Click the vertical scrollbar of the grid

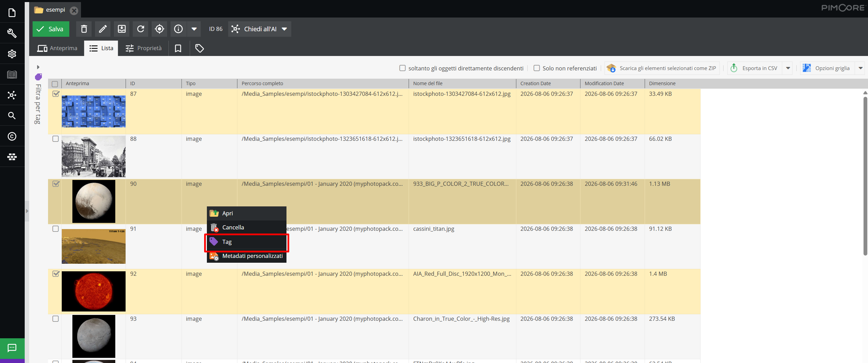click(x=865, y=176)
